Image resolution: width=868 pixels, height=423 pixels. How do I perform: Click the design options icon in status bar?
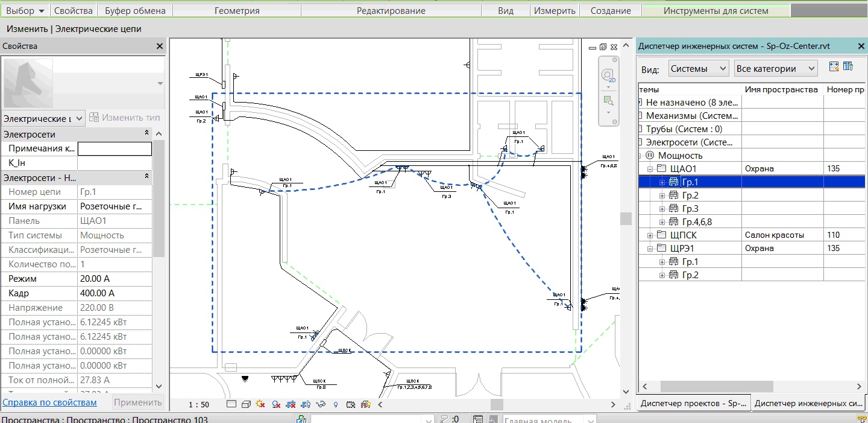pyautogui.click(x=478, y=419)
